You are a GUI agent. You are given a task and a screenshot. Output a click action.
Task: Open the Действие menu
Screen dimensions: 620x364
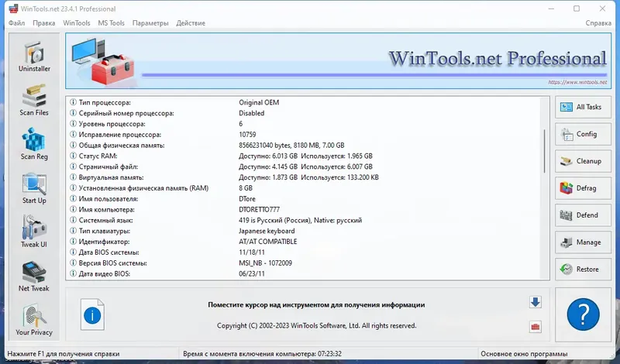pos(191,23)
